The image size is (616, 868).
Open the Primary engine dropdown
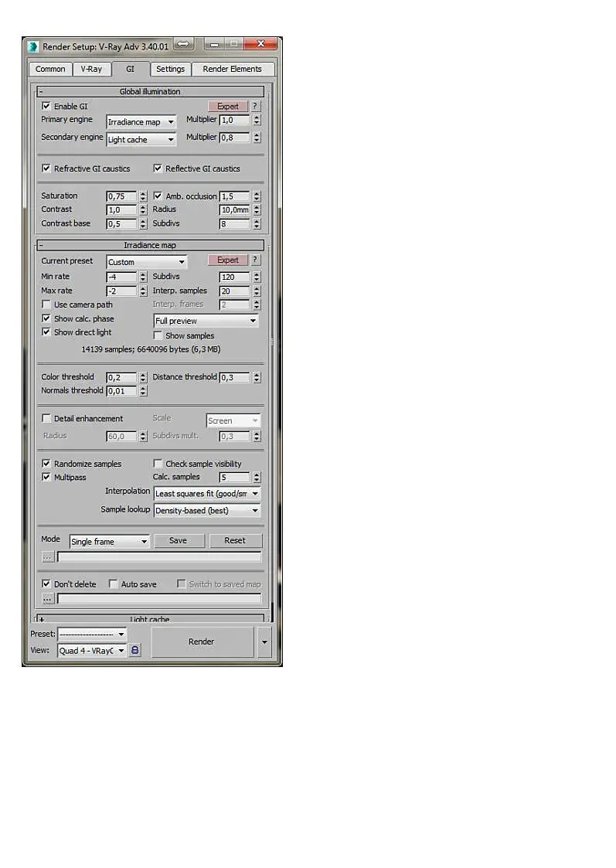tap(141, 122)
